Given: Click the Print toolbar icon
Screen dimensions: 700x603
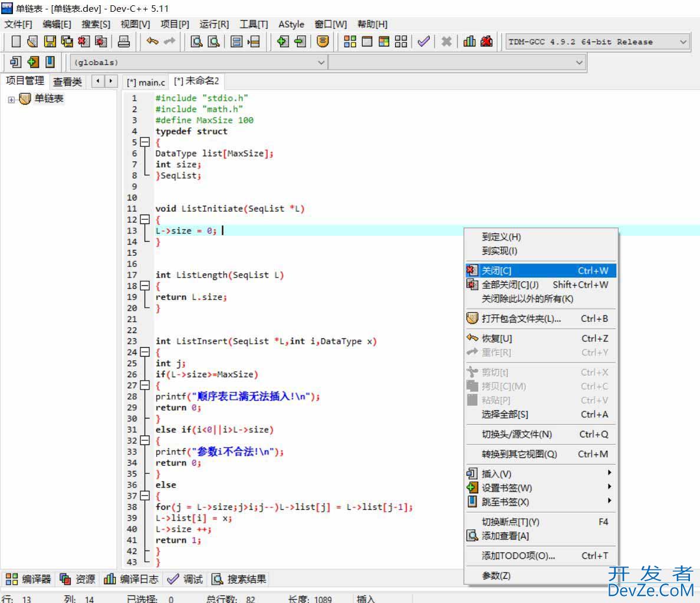Looking at the screenshot, I should click(x=124, y=41).
